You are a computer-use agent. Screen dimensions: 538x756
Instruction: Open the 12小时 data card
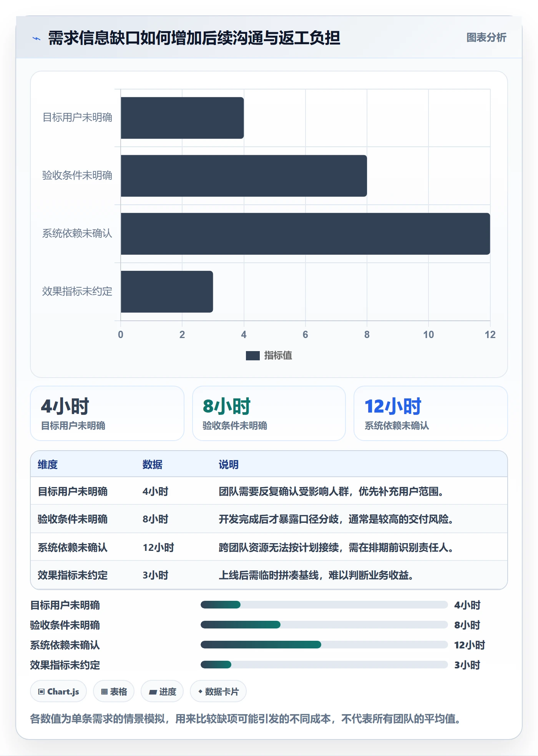[431, 413]
